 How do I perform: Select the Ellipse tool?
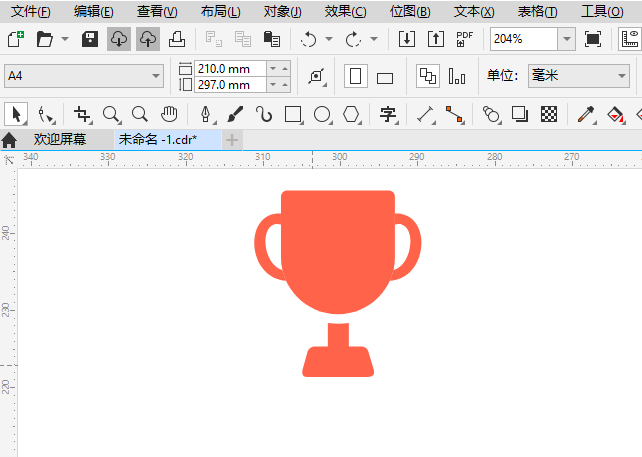323,114
